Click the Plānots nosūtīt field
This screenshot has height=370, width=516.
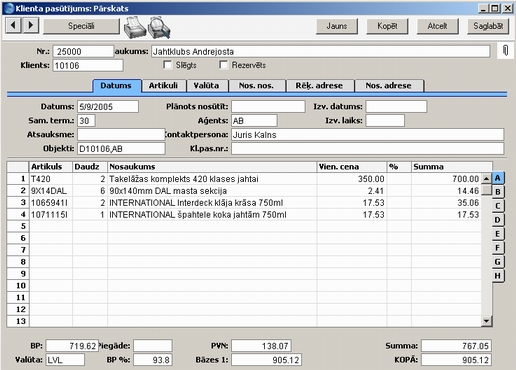(268, 107)
